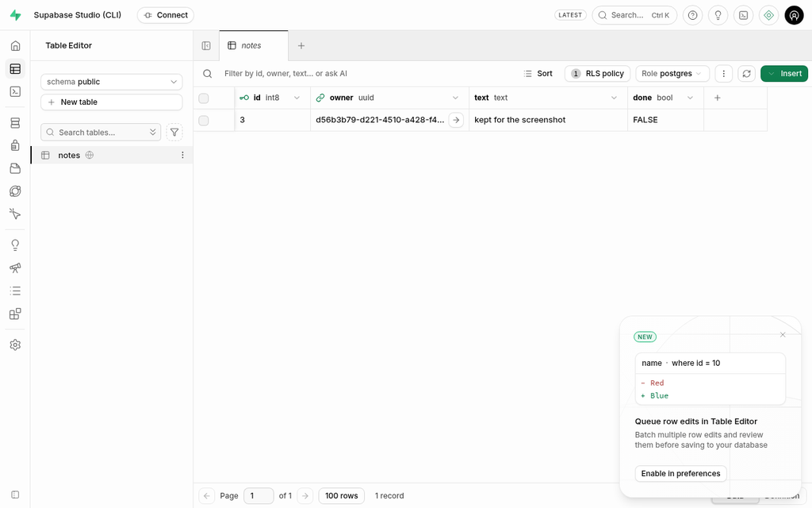
Task: Click the Supabase Studio (CLI) project name
Action: pyautogui.click(x=78, y=15)
